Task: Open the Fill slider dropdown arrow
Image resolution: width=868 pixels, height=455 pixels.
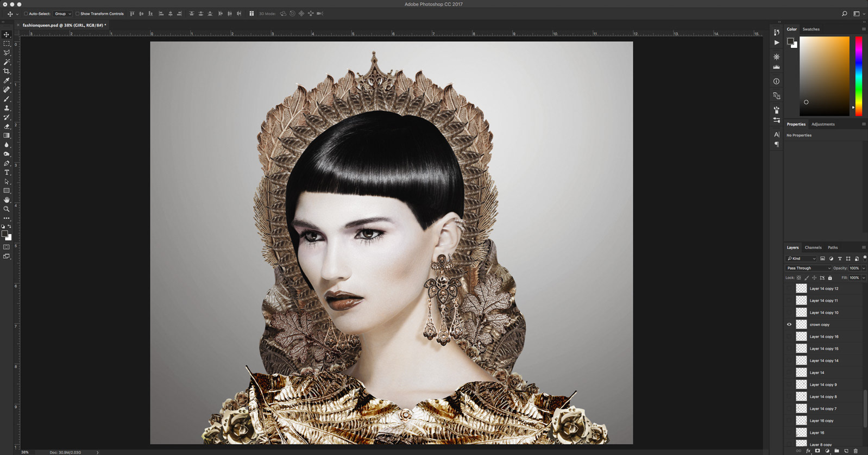Action: coord(864,278)
